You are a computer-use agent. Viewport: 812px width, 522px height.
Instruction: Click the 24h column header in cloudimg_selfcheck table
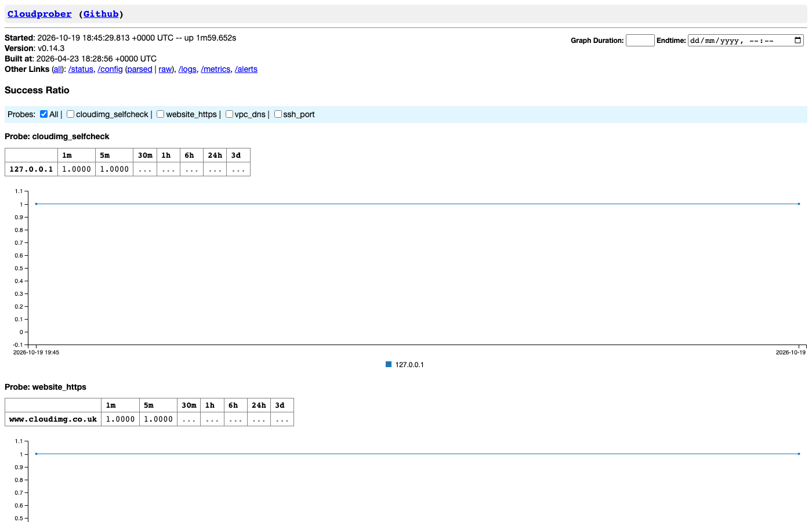point(215,155)
